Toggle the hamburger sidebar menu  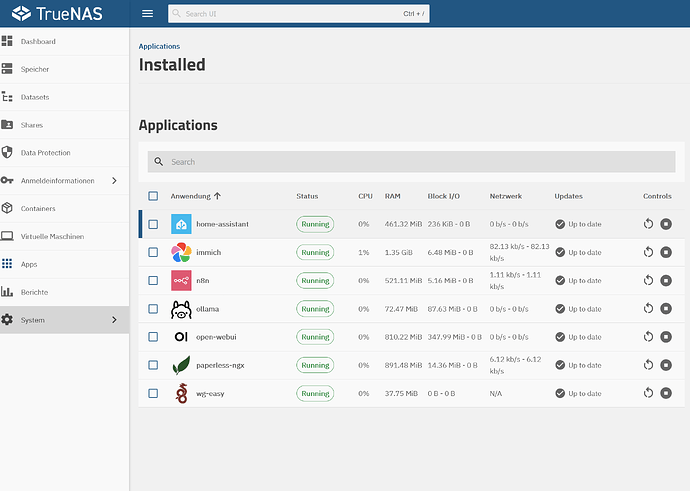coord(147,14)
